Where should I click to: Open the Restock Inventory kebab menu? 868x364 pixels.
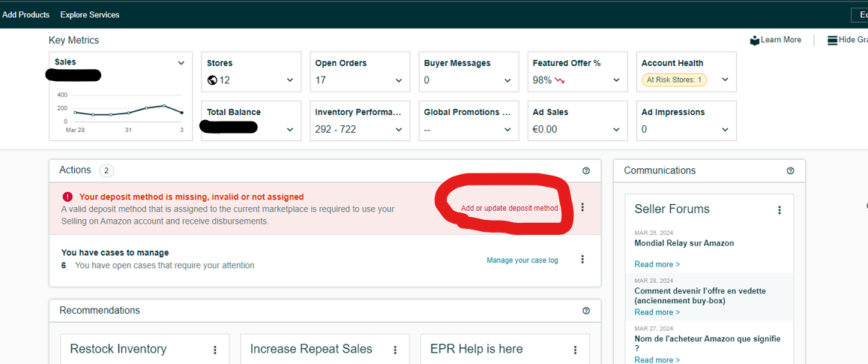coord(215,350)
